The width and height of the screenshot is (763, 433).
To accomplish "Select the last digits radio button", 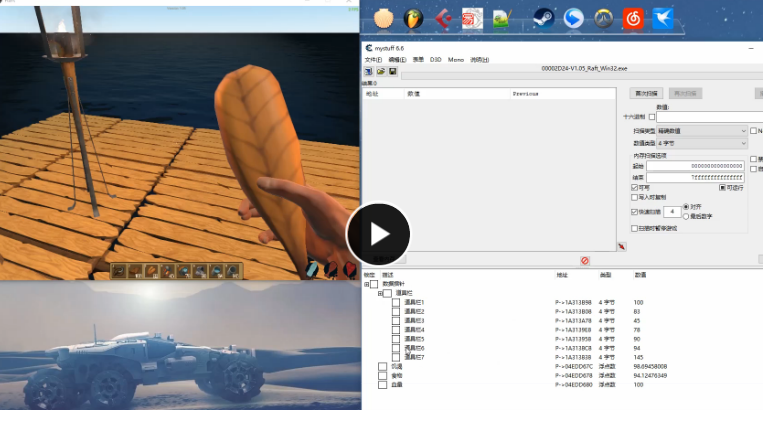I will pos(686,216).
